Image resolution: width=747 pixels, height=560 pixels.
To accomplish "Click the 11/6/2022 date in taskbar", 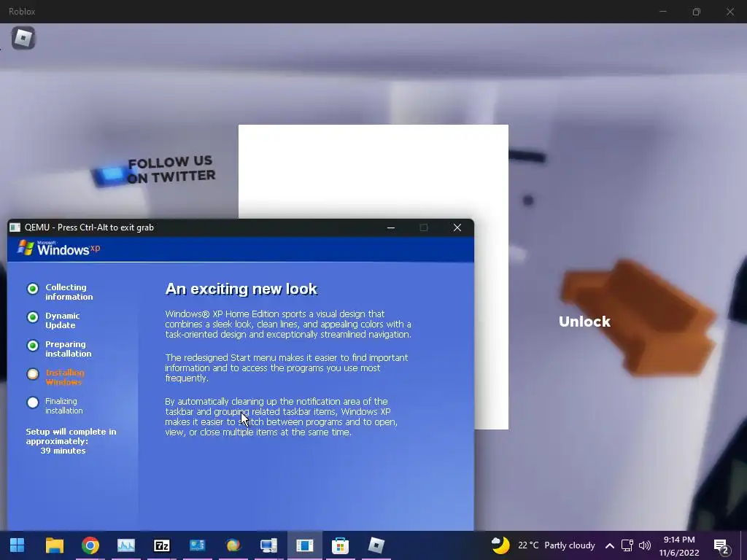I will pos(679,553).
